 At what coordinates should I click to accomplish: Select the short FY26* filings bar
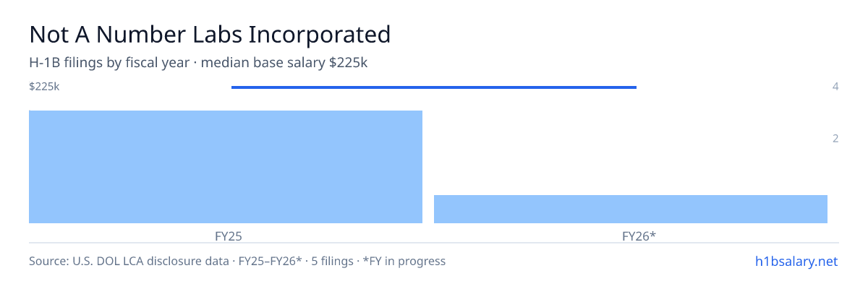[631, 209]
